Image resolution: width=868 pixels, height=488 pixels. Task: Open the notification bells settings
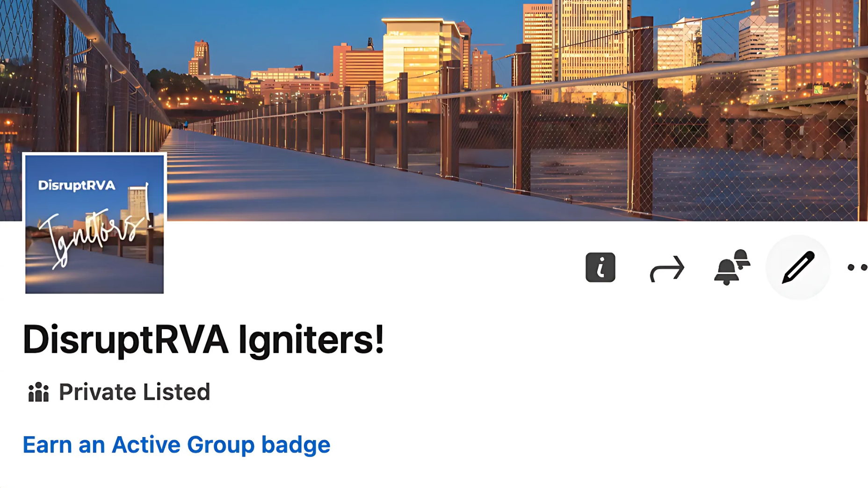(732, 267)
